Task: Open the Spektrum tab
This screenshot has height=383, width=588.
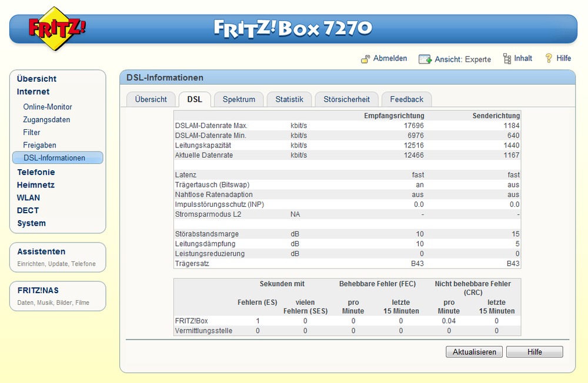Action: point(239,99)
